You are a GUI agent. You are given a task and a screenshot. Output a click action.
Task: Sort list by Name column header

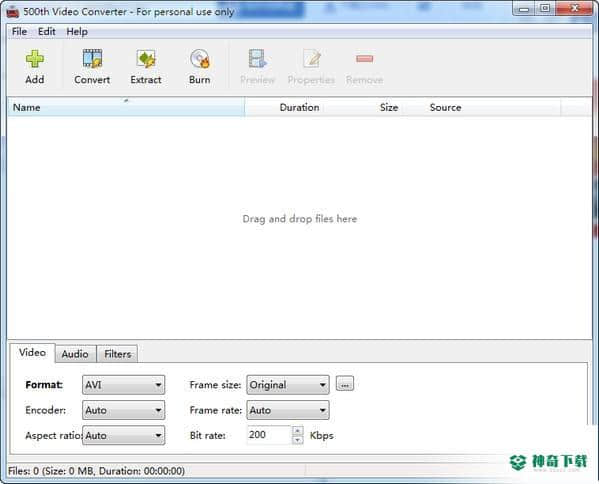pyautogui.click(x=126, y=107)
